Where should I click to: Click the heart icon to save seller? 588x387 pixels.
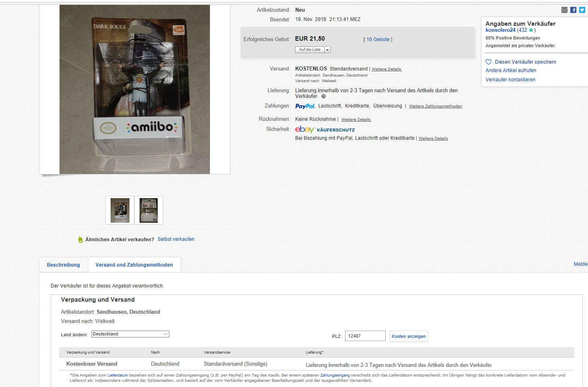tap(488, 62)
